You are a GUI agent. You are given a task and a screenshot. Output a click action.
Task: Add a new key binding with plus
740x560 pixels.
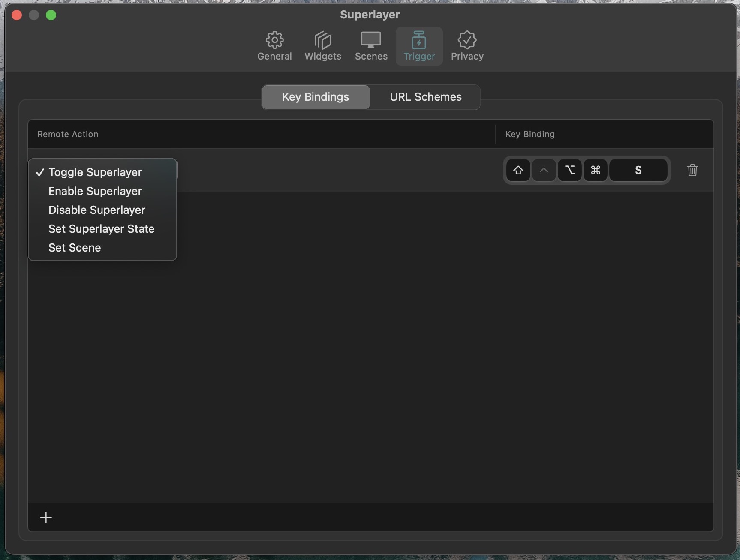tap(46, 517)
